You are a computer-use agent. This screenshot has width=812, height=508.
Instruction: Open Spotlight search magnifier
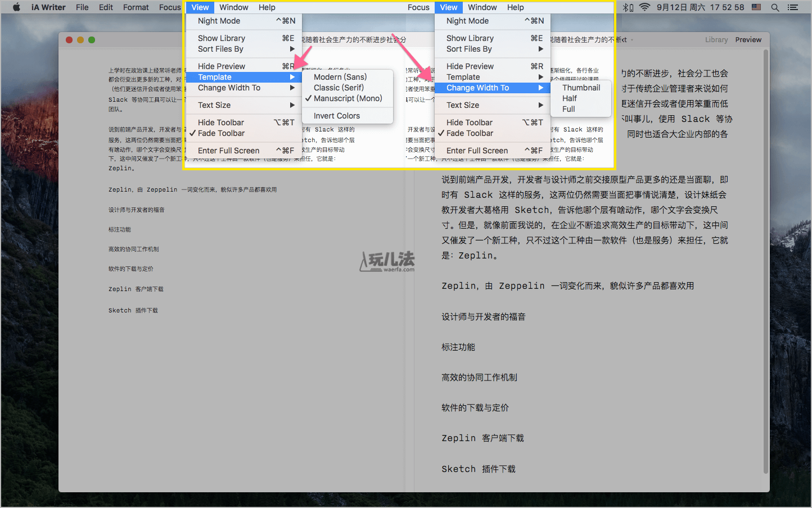click(775, 7)
